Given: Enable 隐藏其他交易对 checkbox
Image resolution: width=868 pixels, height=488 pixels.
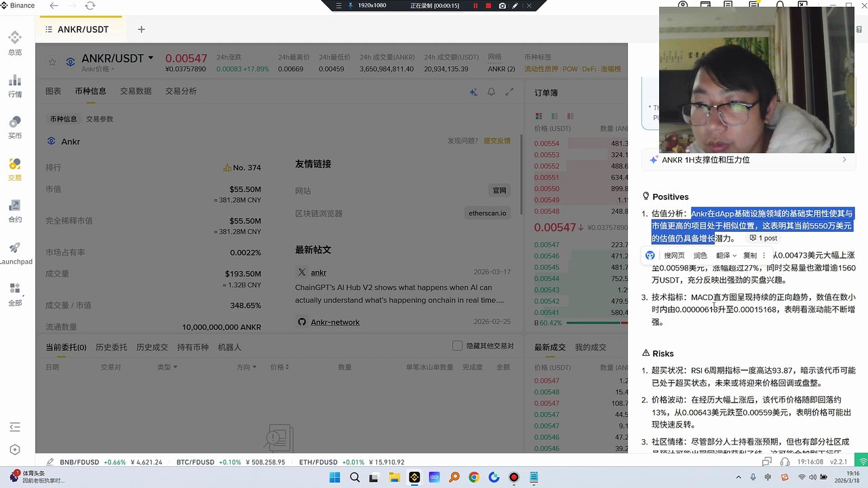Looking at the screenshot, I should pyautogui.click(x=457, y=346).
